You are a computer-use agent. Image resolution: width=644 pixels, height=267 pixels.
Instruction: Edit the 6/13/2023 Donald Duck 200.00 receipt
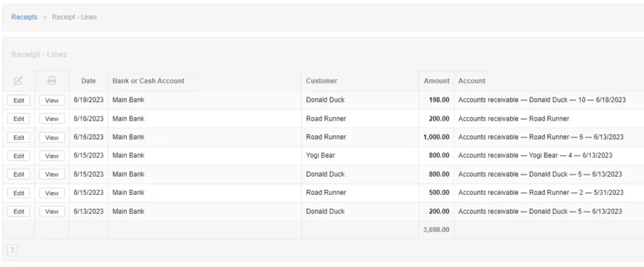coord(19,212)
